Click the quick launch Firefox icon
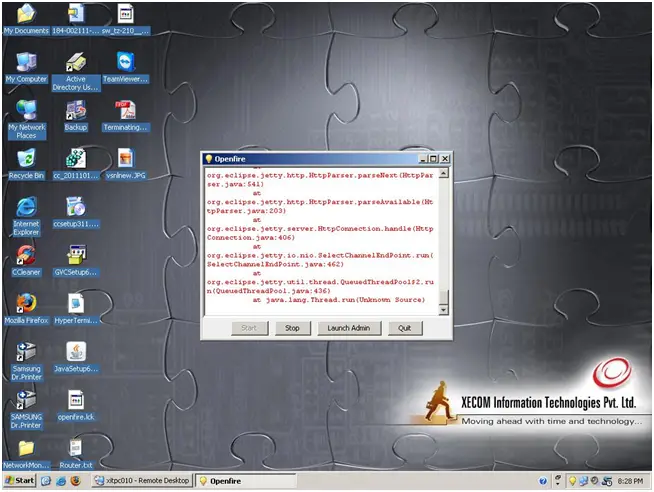The image size is (654, 492). pos(75,481)
